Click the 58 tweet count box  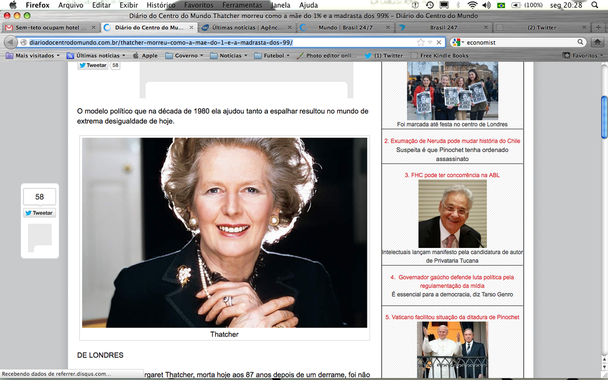pyautogui.click(x=39, y=197)
